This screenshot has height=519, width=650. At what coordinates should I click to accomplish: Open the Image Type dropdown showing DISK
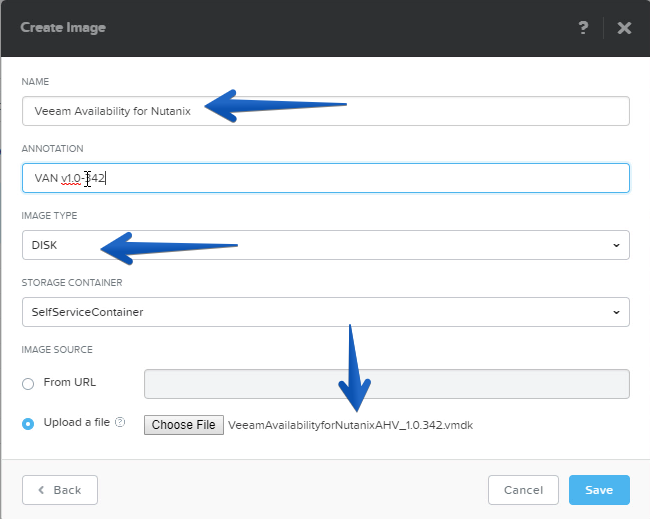[x=326, y=245]
